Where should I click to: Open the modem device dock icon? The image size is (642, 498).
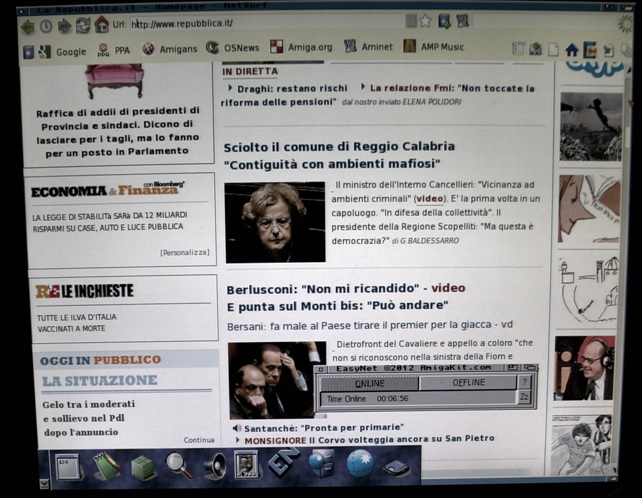pyautogui.click(x=397, y=467)
